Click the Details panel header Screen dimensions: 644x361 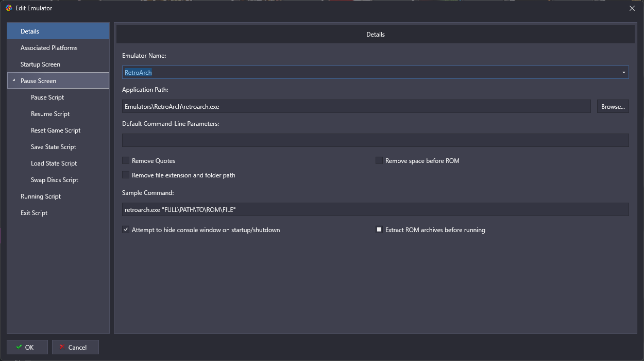point(376,35)
